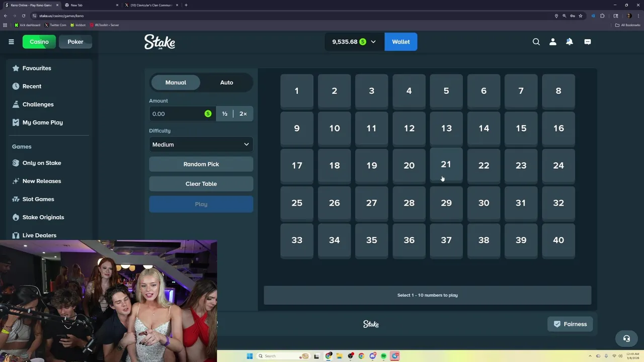Switch to Clavicular's Clan Community tab
The image size is (644, 362).
(x=150, y=5)
